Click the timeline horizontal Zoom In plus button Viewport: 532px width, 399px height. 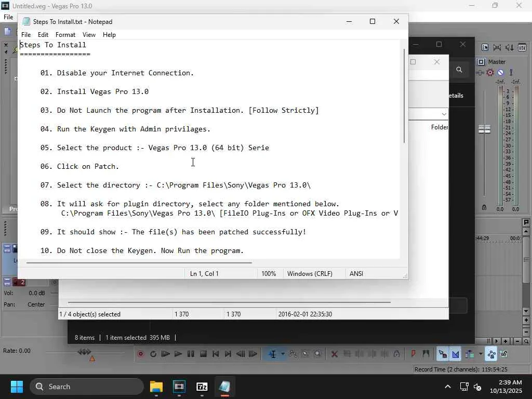click(505, 341)
